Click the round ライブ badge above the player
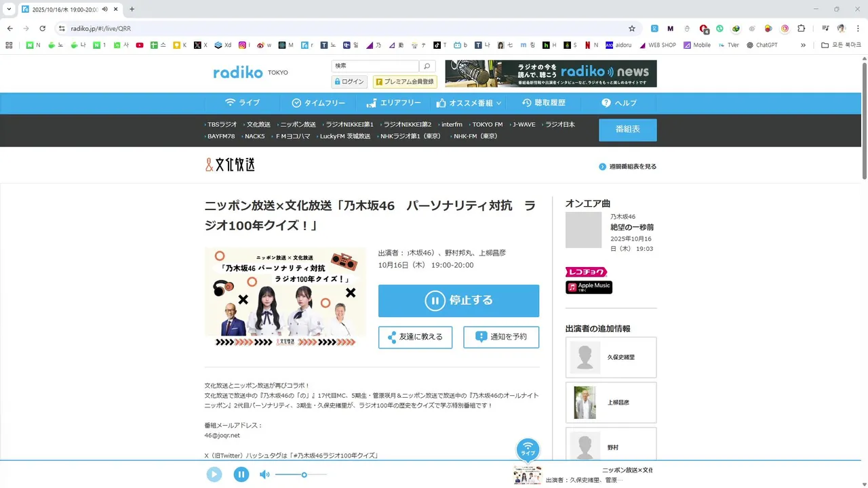This screenshot has height=488, width=868. point(528,449)
